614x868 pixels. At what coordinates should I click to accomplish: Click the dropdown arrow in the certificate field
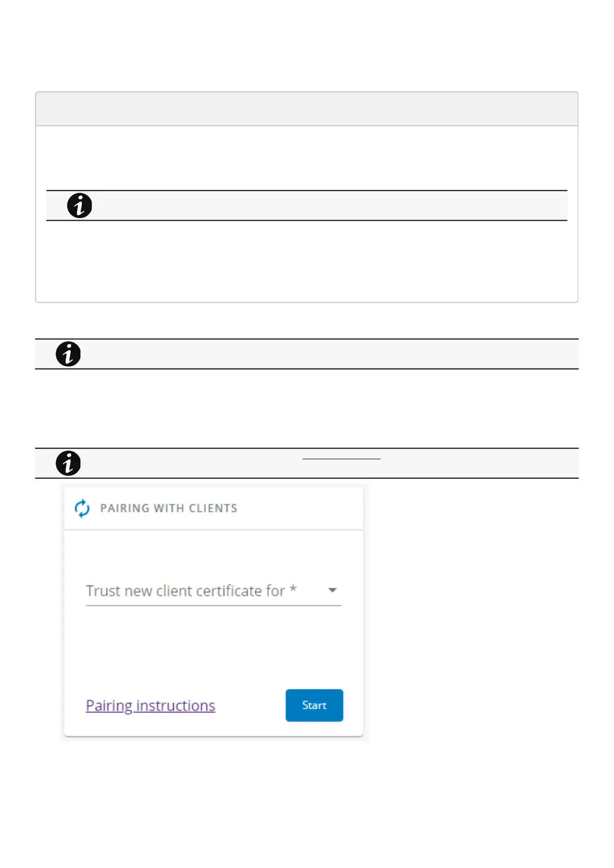point(333,590)
